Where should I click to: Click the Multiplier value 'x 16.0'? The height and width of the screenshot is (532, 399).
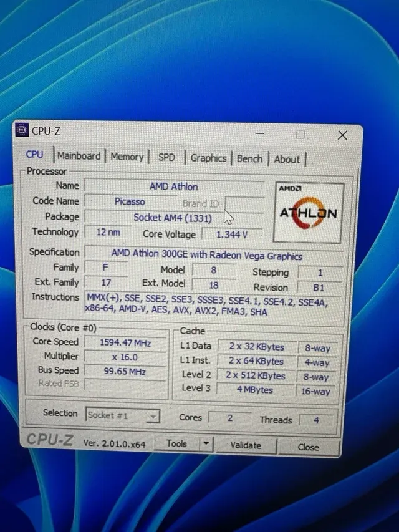125,357
